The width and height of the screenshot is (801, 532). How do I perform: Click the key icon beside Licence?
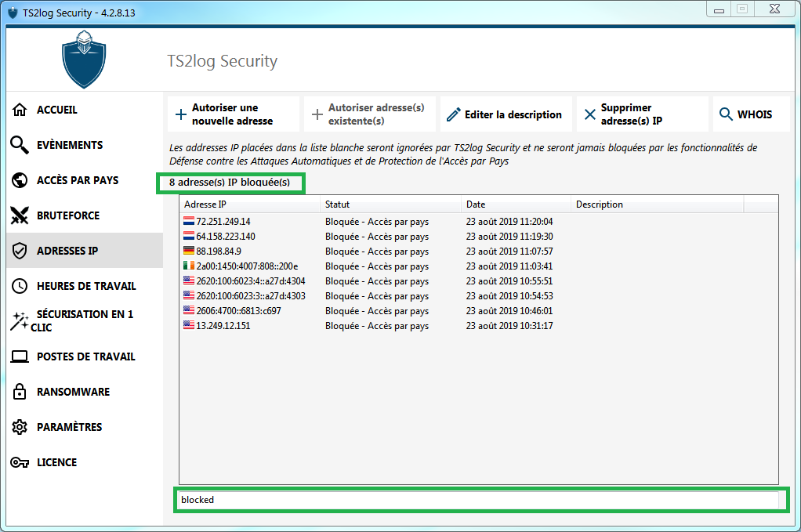20,462
